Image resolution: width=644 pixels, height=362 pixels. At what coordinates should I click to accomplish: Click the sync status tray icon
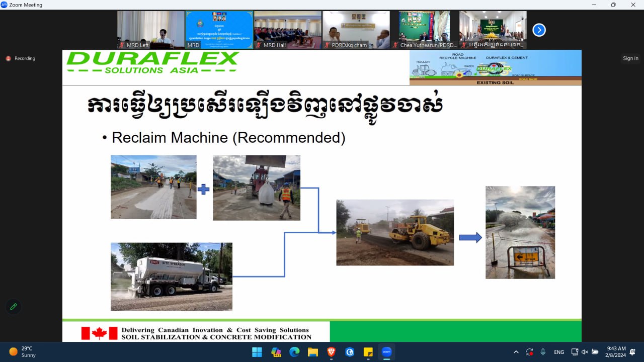tap(529, 352)
